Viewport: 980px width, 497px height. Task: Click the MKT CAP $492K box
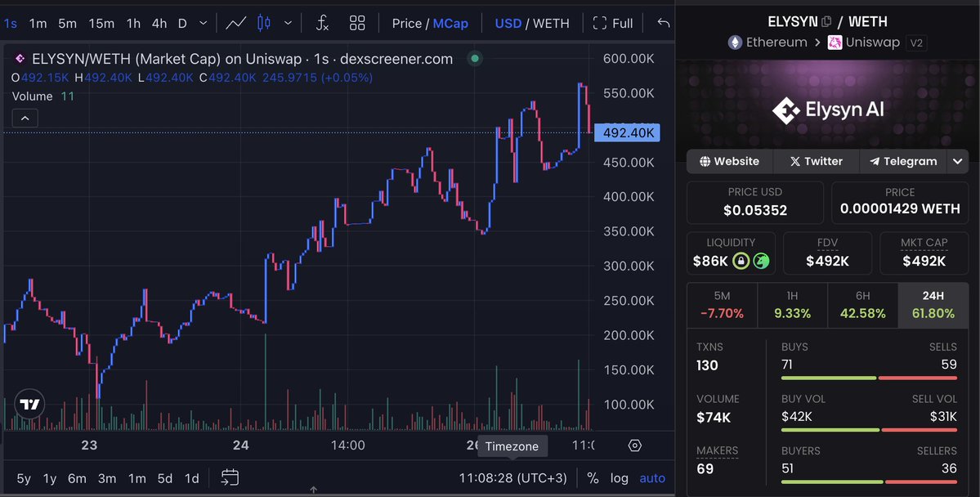pyautogui.click(x=924, y=253)
